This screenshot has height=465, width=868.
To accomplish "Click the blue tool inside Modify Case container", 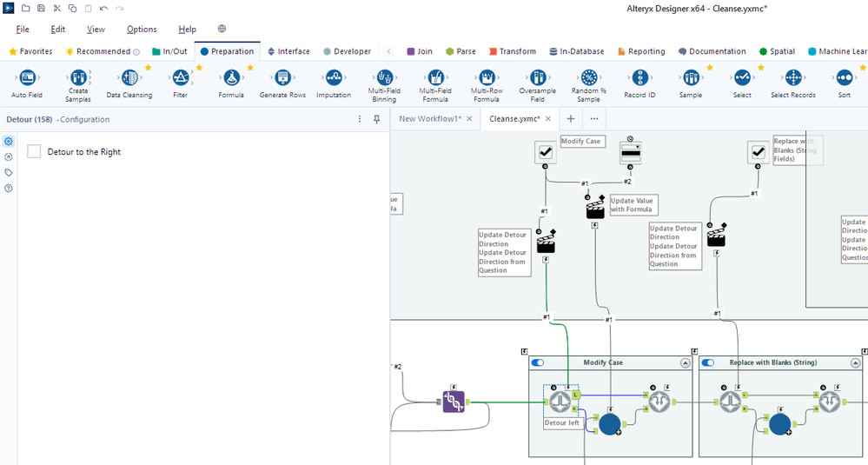I will coord(610,424).
